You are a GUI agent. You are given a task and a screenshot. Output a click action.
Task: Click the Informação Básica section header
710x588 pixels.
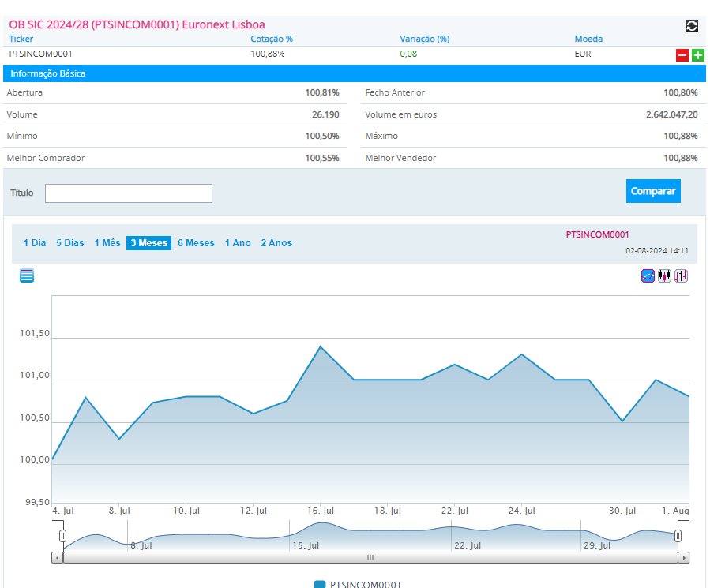point(355,73)
